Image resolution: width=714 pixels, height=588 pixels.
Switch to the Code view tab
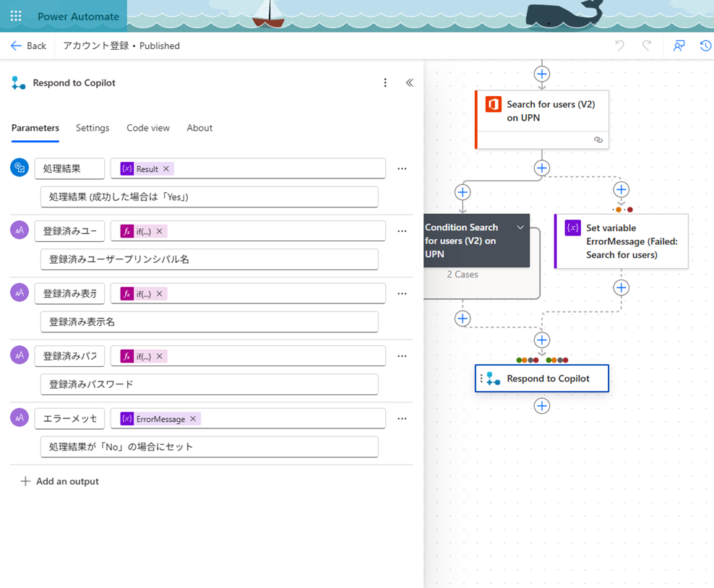(x=148, y=128)
